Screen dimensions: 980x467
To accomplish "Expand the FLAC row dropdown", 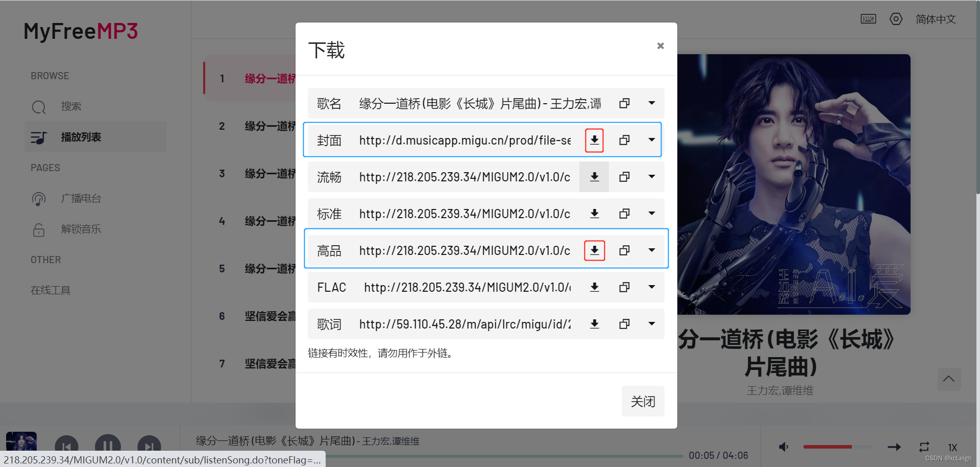I will (651, 287).
